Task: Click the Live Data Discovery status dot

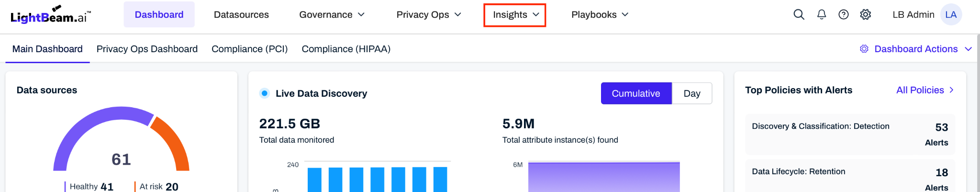Action: tap(264, 93)
